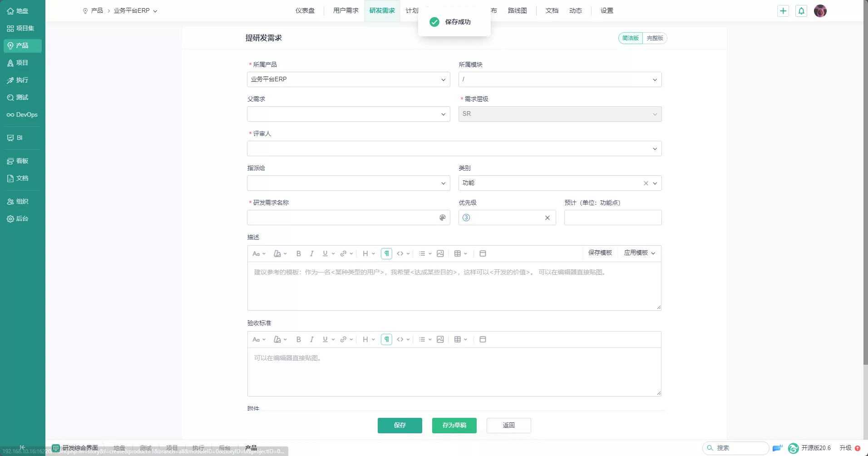Open the notification bell

pyautogui.click(x=801, y=11)
